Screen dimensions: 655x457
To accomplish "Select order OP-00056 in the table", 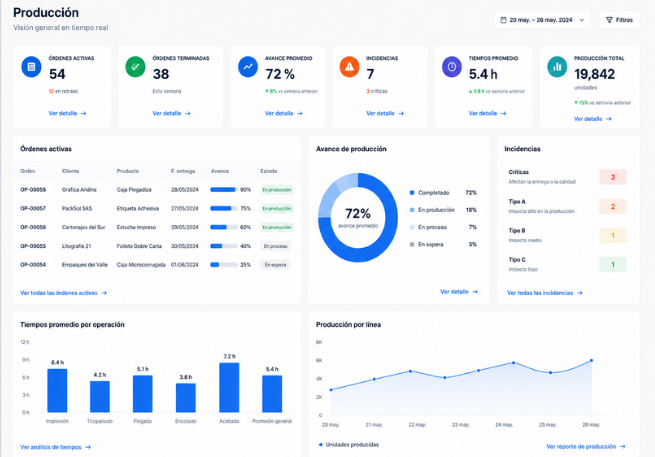I will click(33, 227).
